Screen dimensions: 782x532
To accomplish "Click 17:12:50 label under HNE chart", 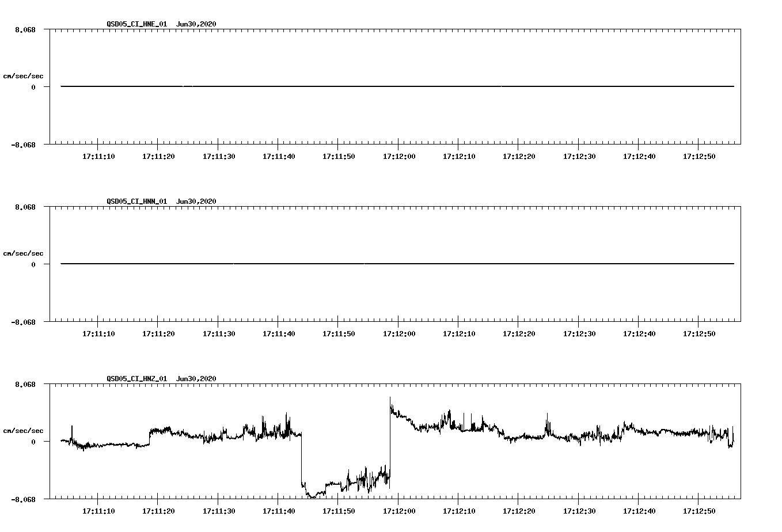I will click(699, 157).
